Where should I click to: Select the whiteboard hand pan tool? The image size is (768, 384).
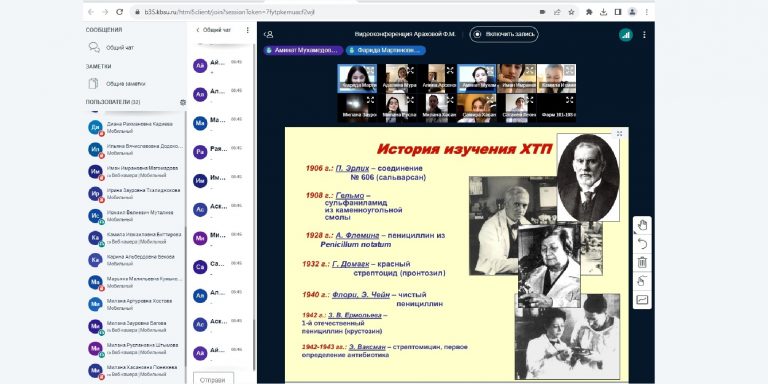pos(642,225)
